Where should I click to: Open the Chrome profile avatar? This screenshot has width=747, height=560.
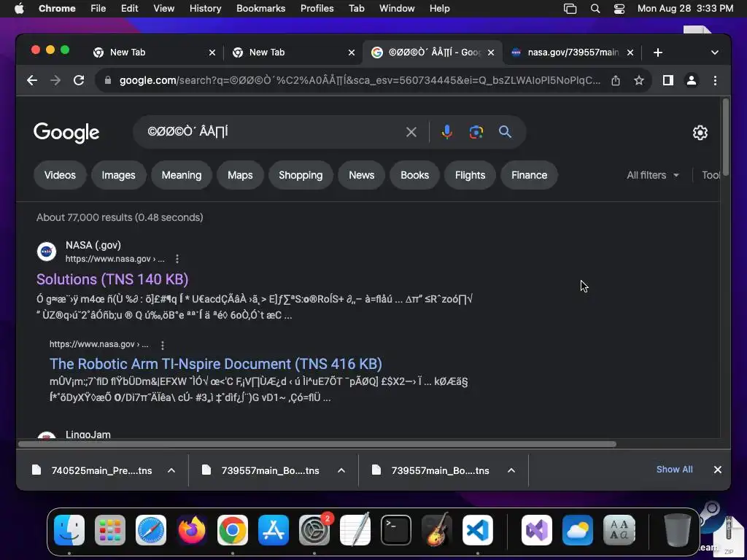(692, 80)
